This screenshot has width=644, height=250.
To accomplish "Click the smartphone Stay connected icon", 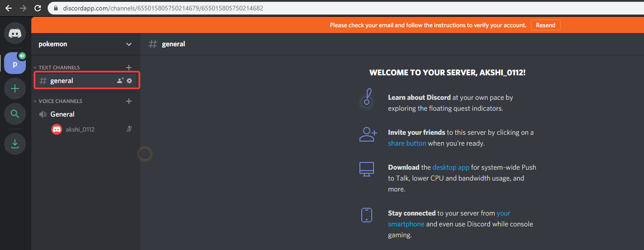I will tap(366, 215).
